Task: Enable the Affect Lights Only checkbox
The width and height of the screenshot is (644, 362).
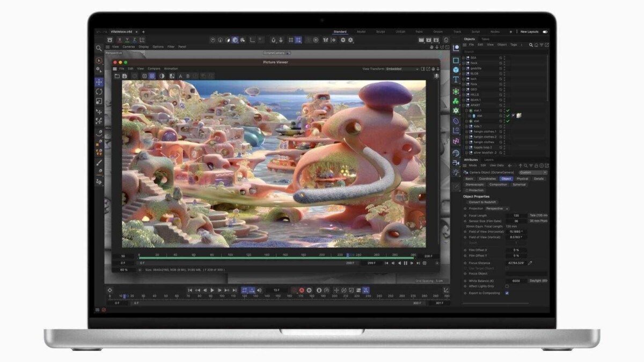Action: point(507,286)
